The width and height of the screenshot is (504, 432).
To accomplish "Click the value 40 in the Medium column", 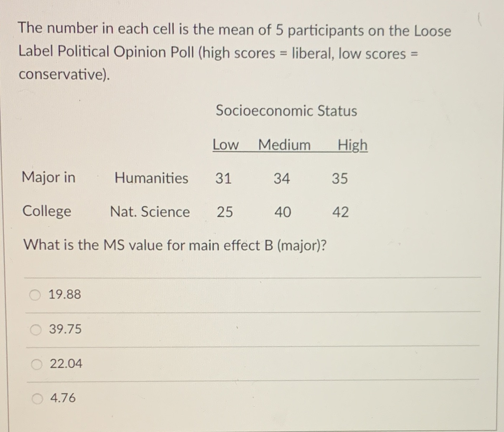I will point(283,212).
